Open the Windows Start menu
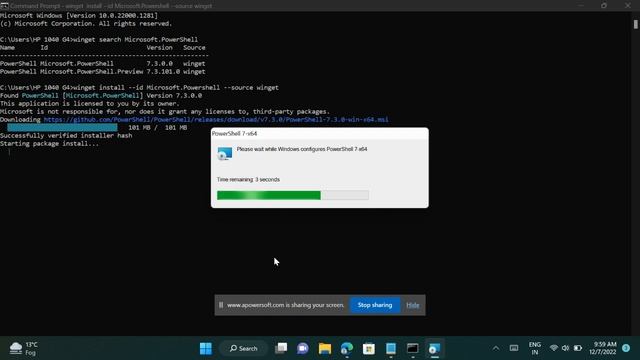Screen dimensions: 640x360 pos(206,348)
